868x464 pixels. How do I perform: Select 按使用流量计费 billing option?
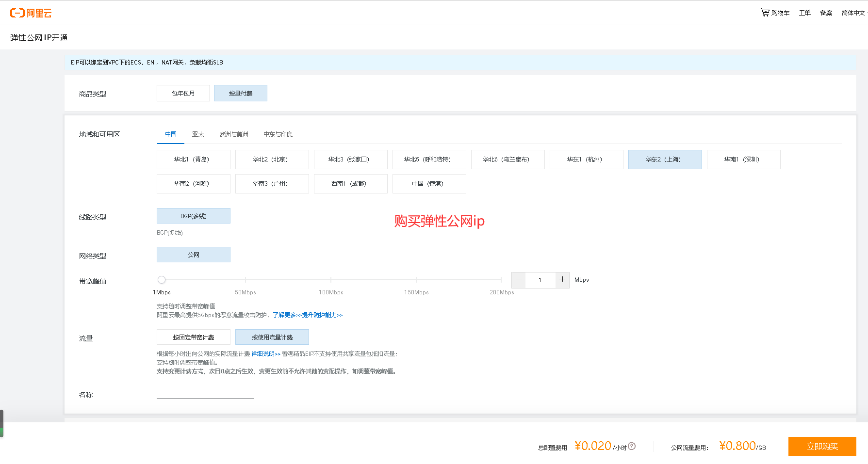(x=272, y=337)
